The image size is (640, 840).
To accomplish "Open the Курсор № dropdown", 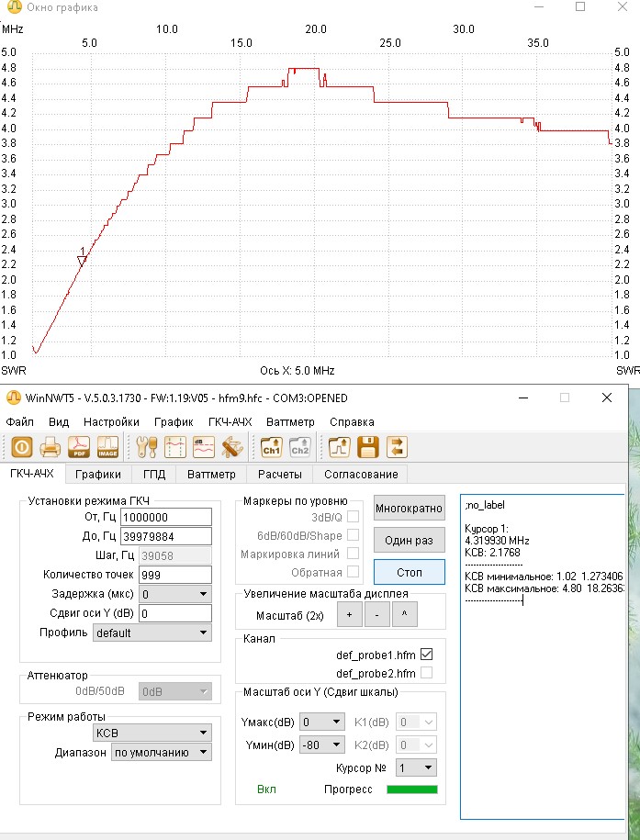I will (x=417, y=767).
